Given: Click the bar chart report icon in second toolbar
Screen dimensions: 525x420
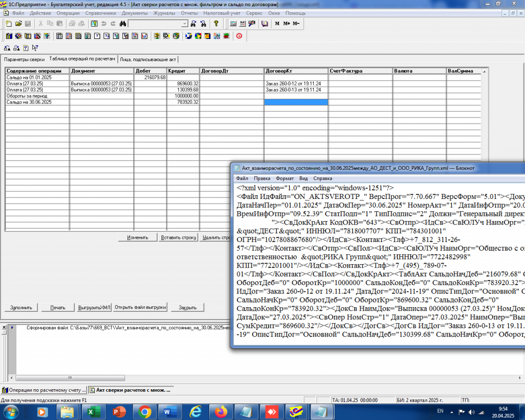Looking at the screenshot, I should pos(144,36).
